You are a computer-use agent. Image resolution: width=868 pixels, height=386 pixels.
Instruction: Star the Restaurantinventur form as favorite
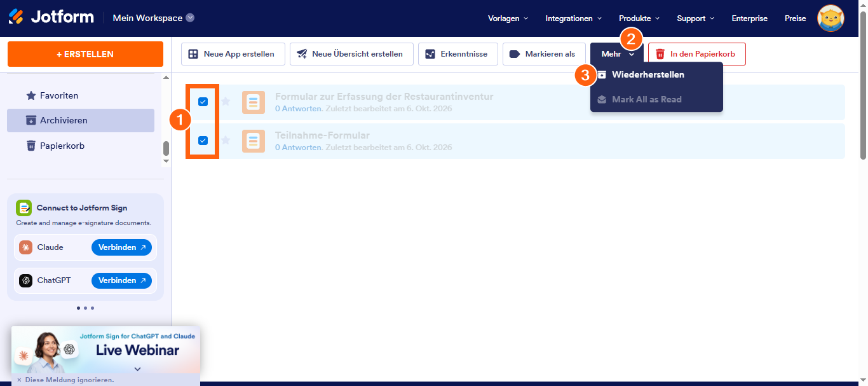tap(226, 102)
